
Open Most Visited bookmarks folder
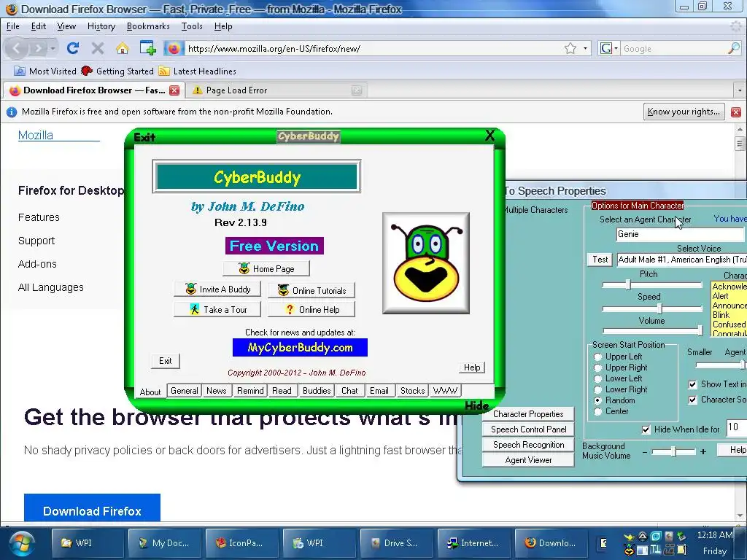[44, 71]
